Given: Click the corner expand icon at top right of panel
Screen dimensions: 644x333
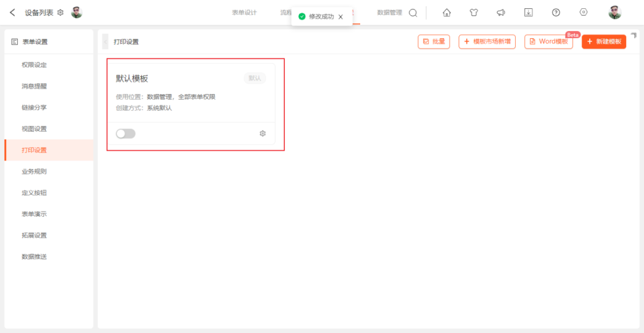Looking at the screenshot, I should coord(633,36).
